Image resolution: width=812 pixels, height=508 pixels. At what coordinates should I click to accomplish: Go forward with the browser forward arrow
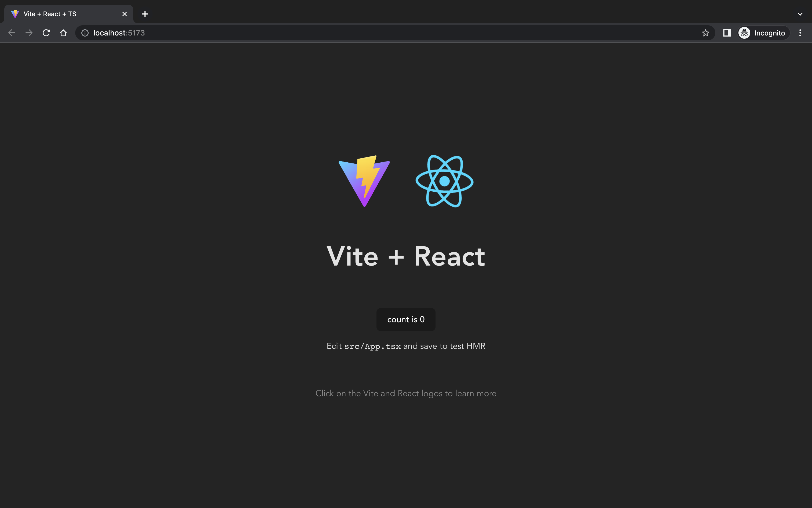click(29, 33)
